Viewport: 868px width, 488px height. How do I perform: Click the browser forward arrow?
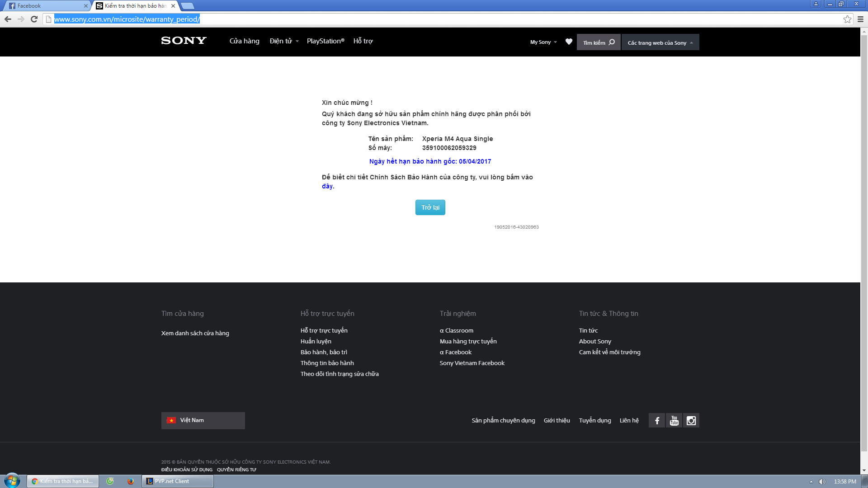point(21,19)
